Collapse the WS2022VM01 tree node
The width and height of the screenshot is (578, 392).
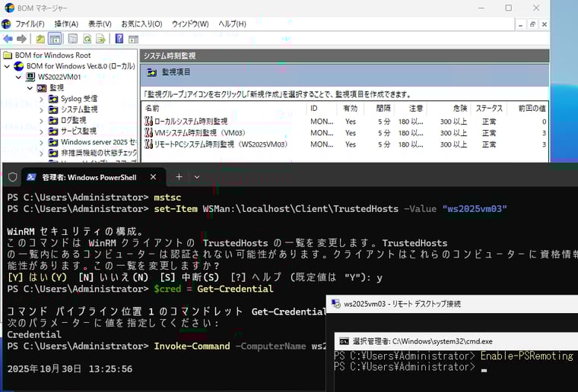[x=18, y=77]
